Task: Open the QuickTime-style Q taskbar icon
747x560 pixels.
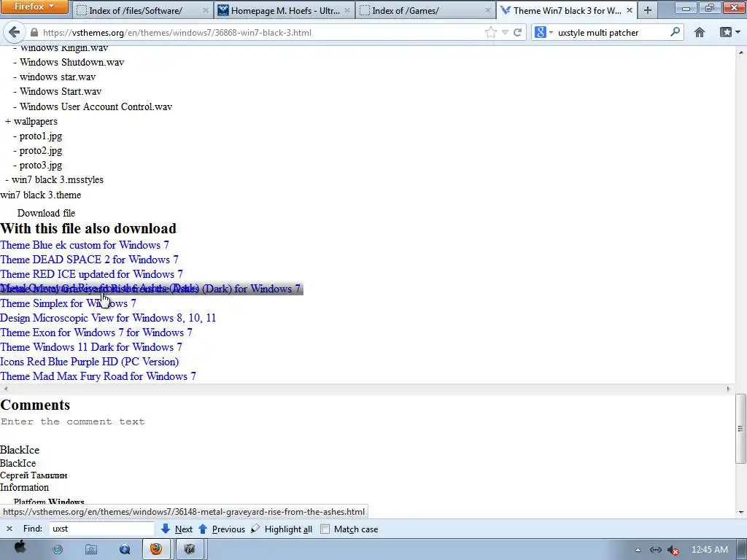Action: 125,549
